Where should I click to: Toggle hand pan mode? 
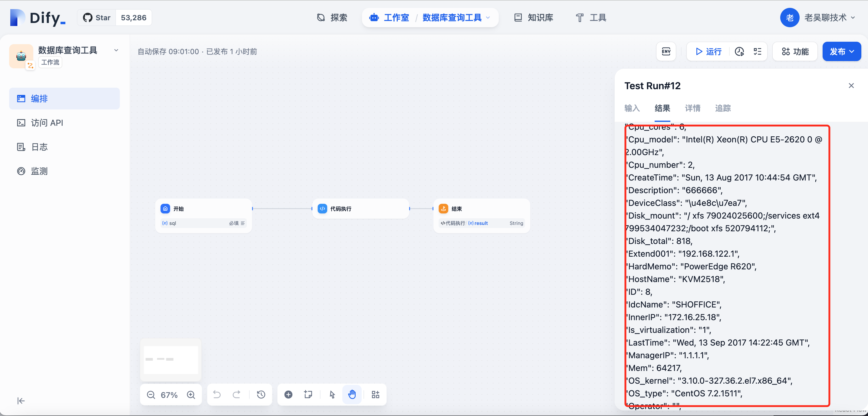click(x=352, y=395)
